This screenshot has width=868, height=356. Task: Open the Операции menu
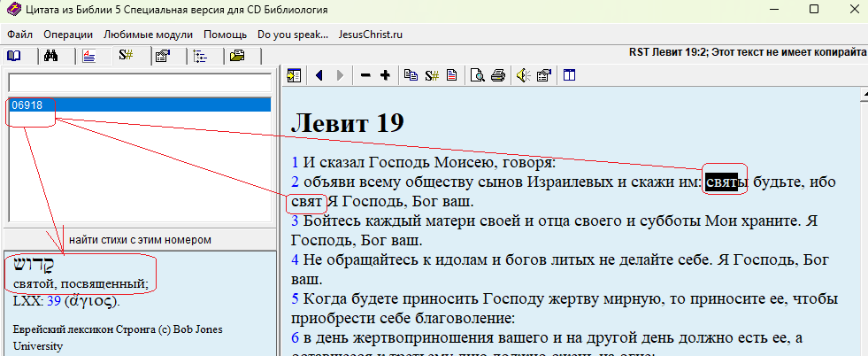pos(67,35)
